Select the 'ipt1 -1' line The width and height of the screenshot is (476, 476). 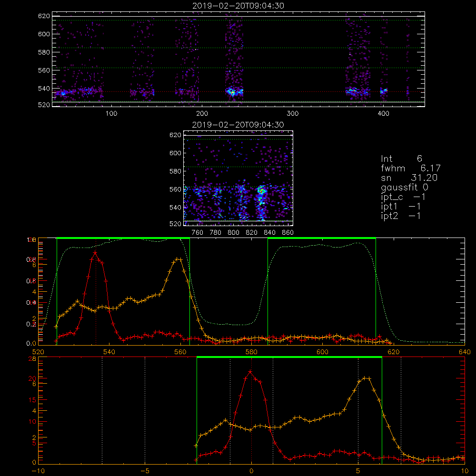point(400,207)
